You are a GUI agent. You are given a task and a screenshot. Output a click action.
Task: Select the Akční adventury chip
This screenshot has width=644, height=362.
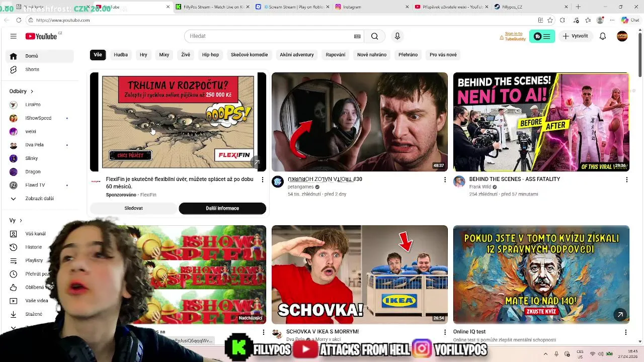coord(297,55)
